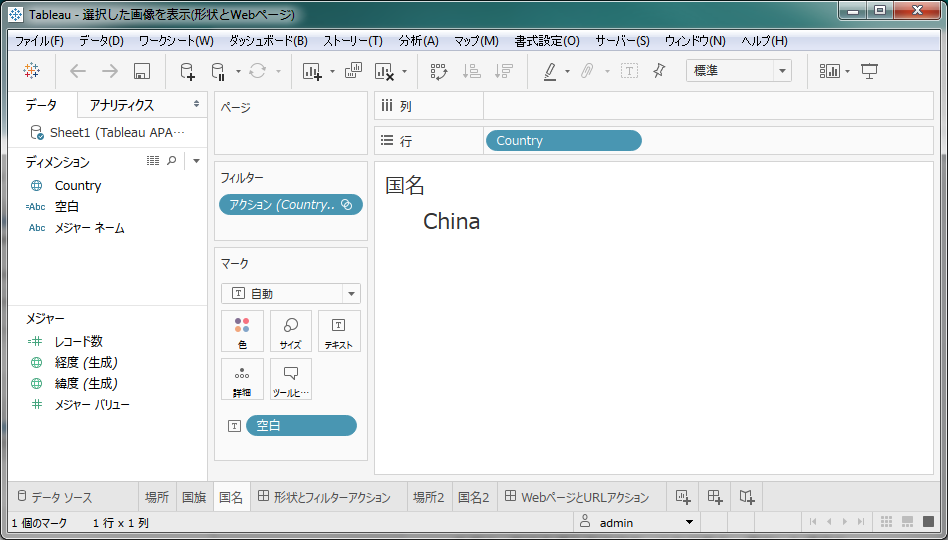The image size is (948, 540).
Task: Click the Undo back arrow
Action: (77, 71)
